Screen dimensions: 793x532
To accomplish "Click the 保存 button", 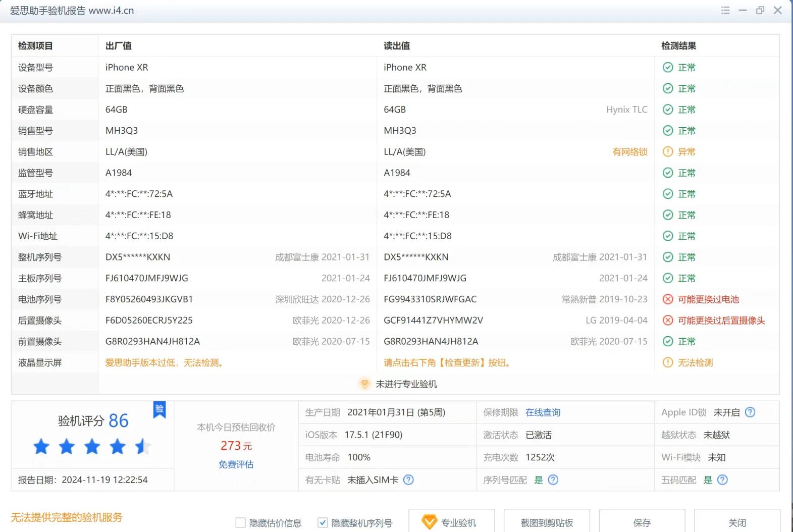I will [x=642, y=522].
